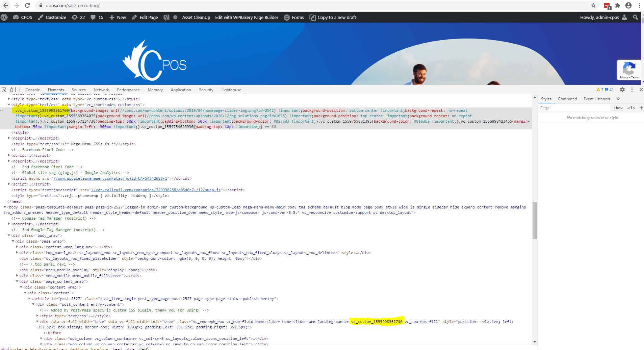
Task: Switch to the Network tab
Action: point(101,90)
